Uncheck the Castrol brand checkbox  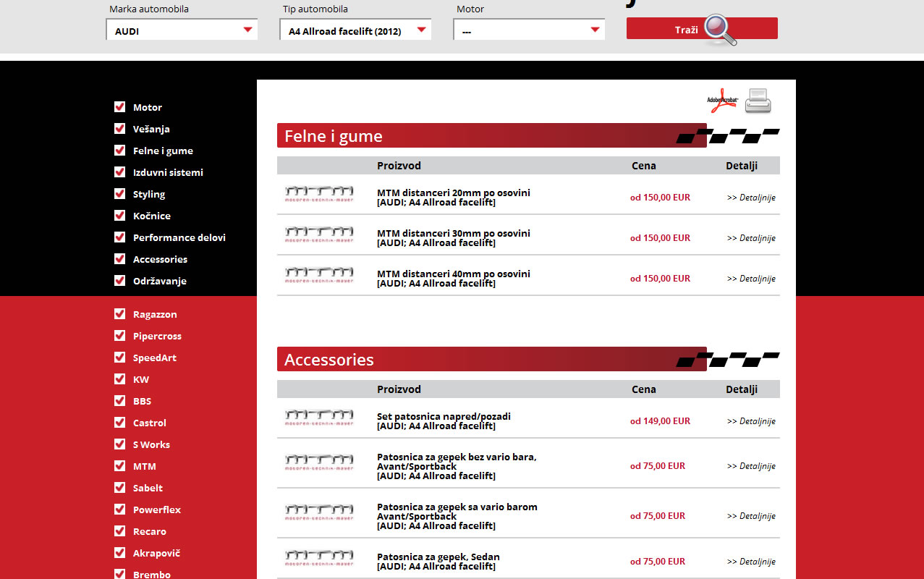pyautogui.click(x=120, y=423)
